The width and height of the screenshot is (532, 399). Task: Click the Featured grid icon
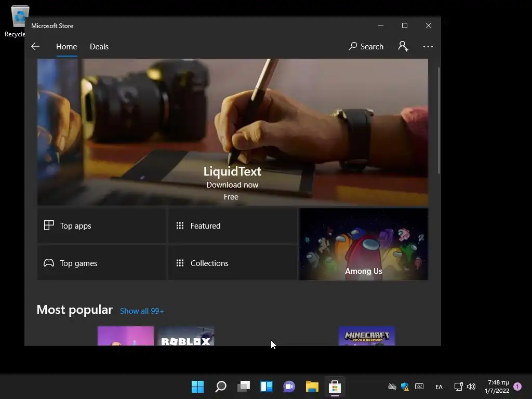180,225
